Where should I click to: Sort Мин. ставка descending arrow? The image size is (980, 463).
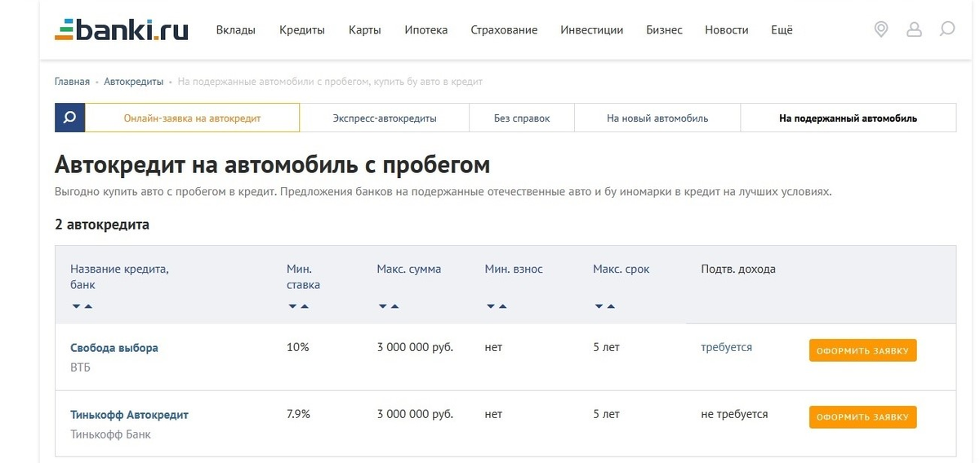point(293,306)
